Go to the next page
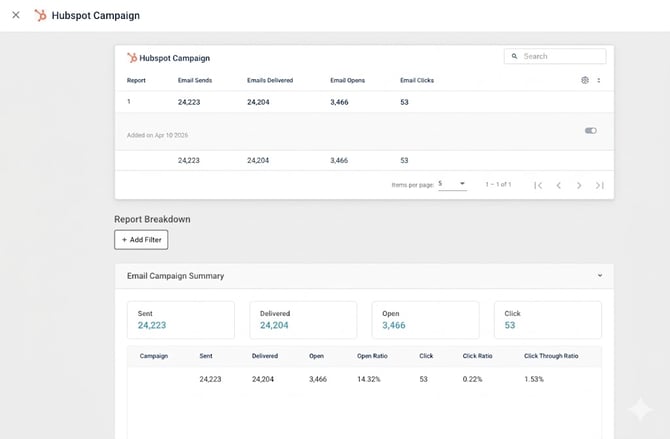The height and width of the screenshot is (439, 670). coord(579,185)
